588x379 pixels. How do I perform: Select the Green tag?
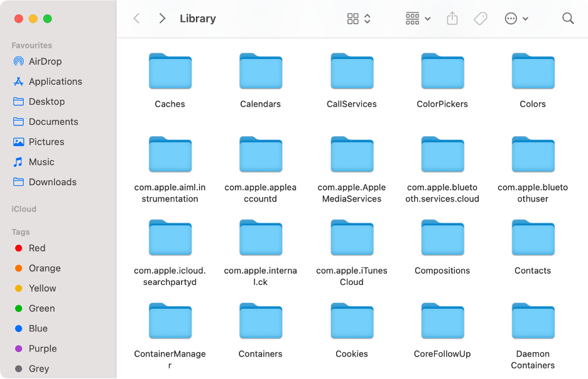35,309
